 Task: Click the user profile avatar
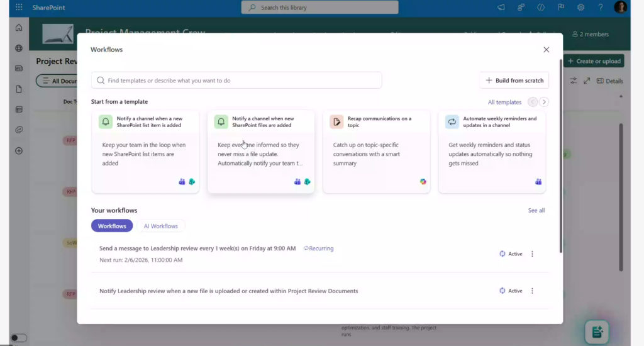coord(621,8)
